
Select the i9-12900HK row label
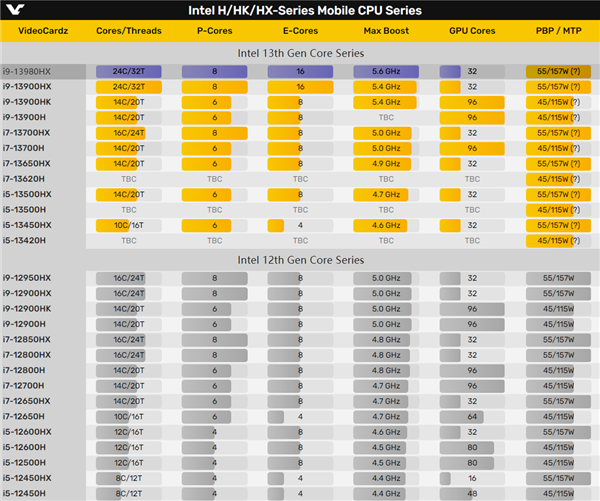(x=27, y=308)
